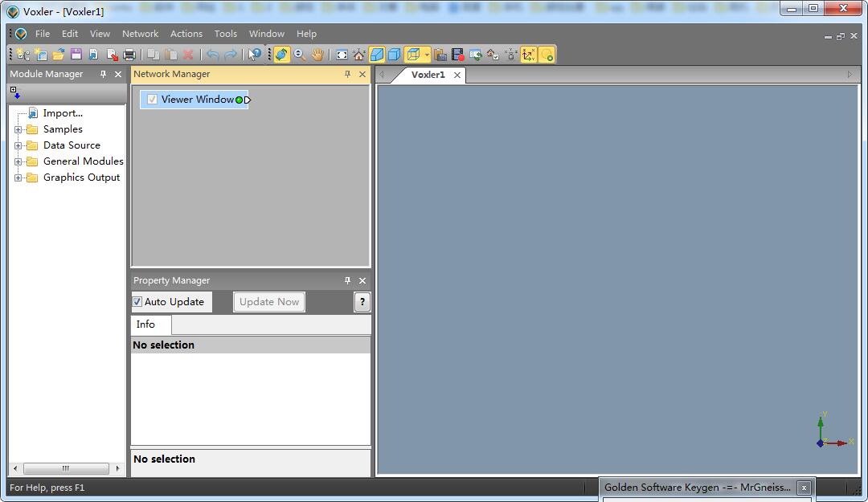
Task: Select the Voxler1 document tab
Action: [x=428, y=75]
